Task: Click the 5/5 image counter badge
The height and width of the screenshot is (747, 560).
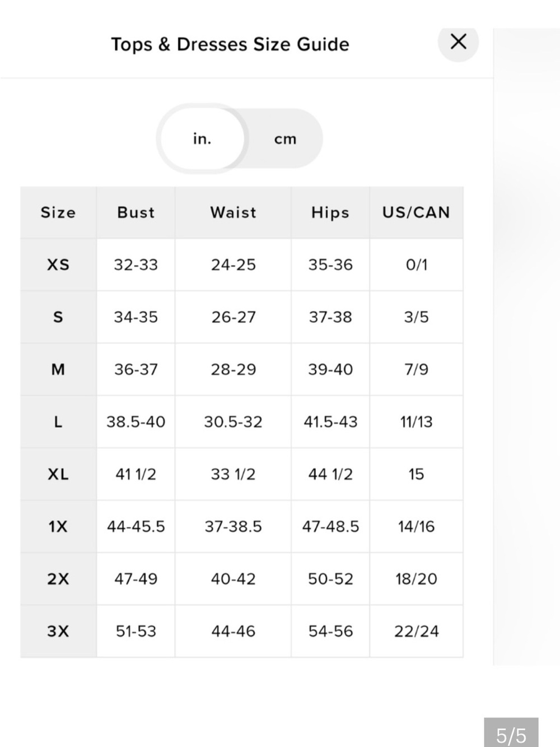Action: tap(511, 734)
